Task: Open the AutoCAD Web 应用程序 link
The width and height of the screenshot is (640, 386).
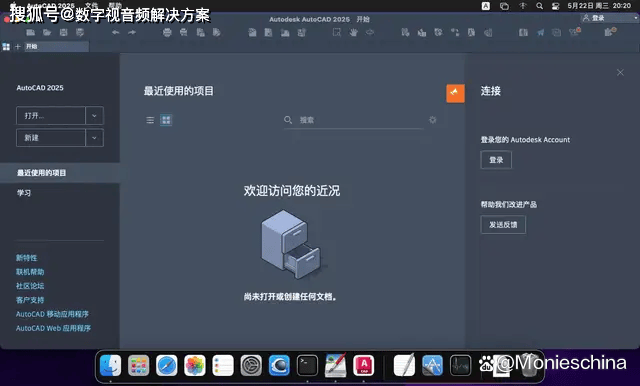Action: click(x=53, y=328)
